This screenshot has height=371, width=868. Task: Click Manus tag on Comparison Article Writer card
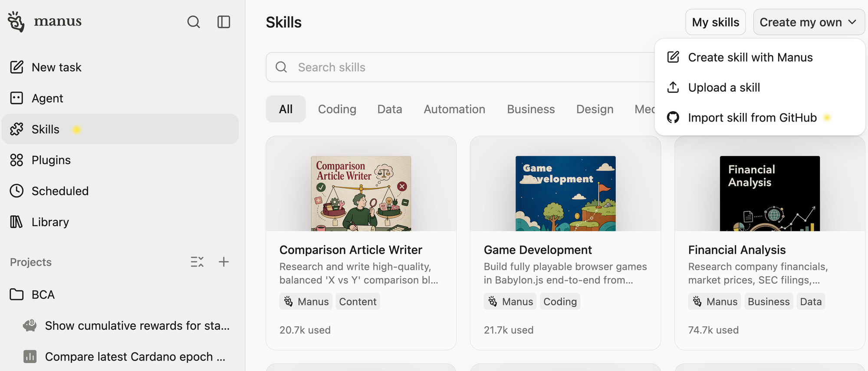coord(306,302)
